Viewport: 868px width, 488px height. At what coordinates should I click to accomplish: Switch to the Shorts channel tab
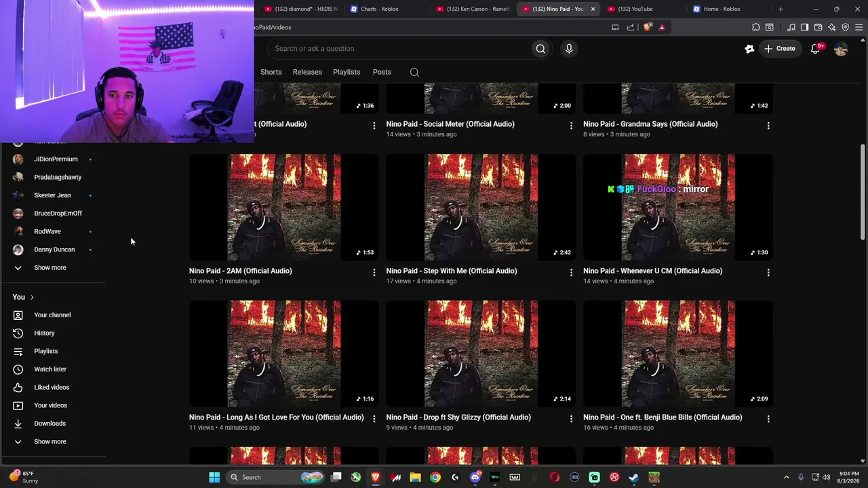click(271, 72)
